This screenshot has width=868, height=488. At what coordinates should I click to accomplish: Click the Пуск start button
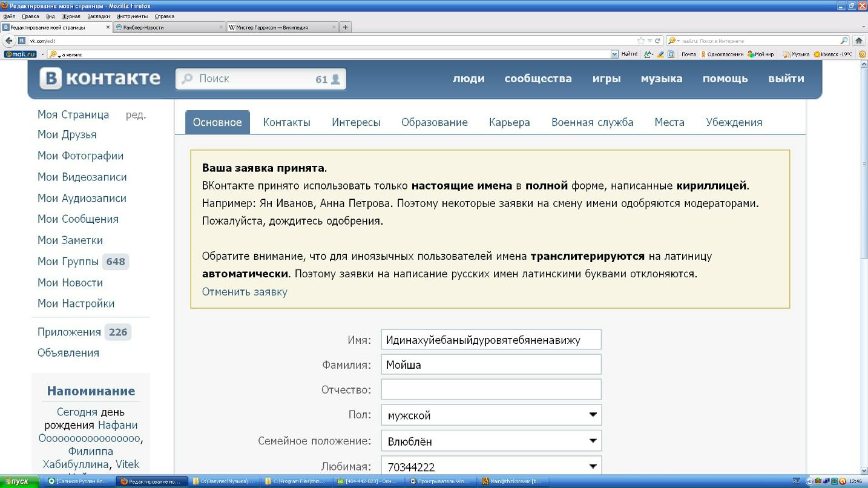pos(19,481)
